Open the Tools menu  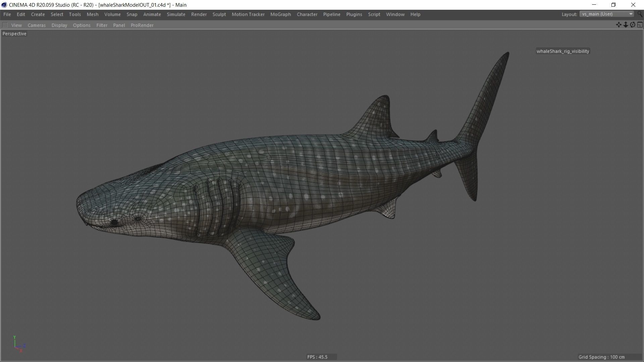point(75,14)
